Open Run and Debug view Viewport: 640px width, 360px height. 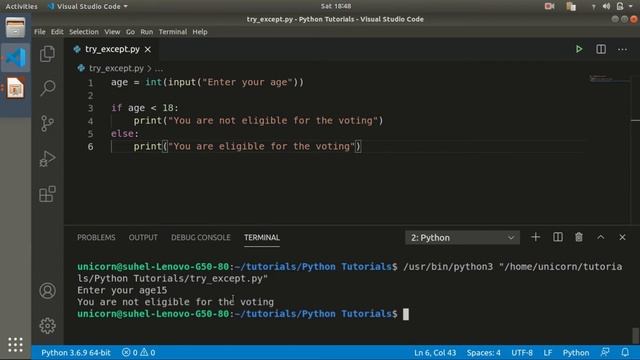(47, 159)
